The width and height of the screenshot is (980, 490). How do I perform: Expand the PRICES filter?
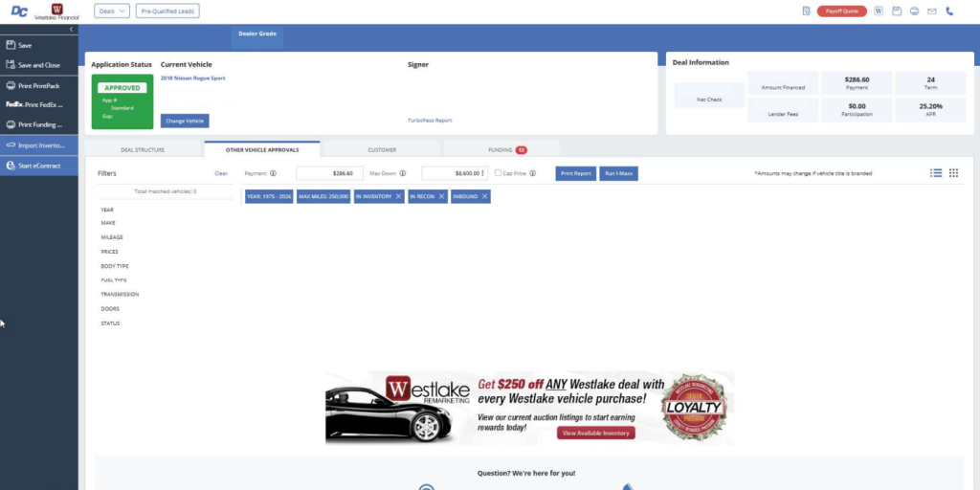(109, 252)
